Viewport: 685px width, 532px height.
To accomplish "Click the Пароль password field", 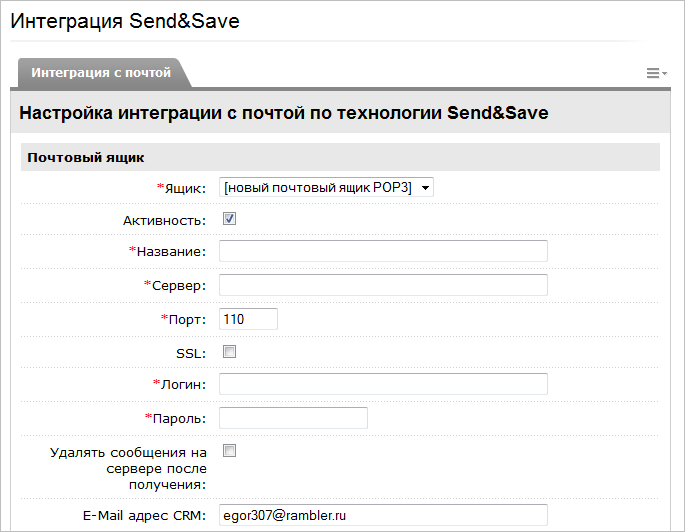I will 293,418.
